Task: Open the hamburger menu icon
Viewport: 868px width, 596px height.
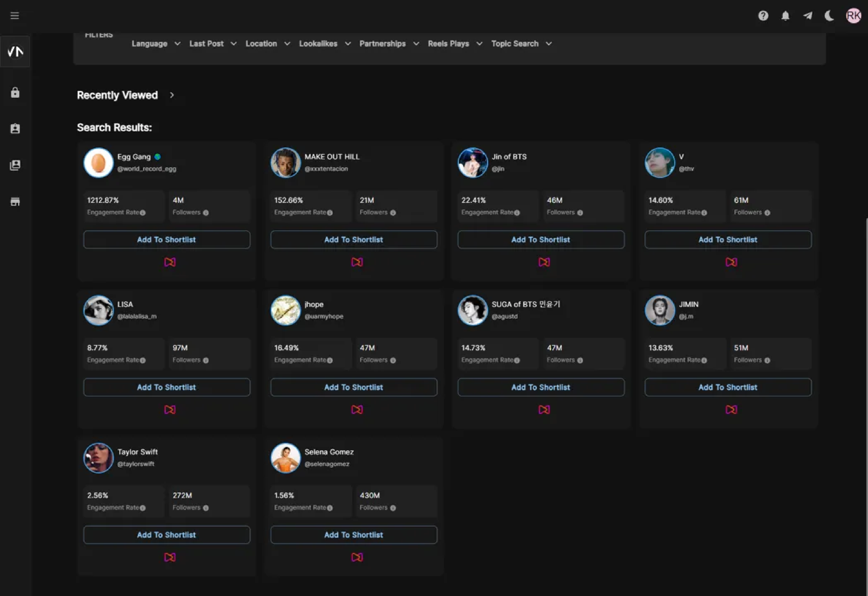Action: click(15, 16)
